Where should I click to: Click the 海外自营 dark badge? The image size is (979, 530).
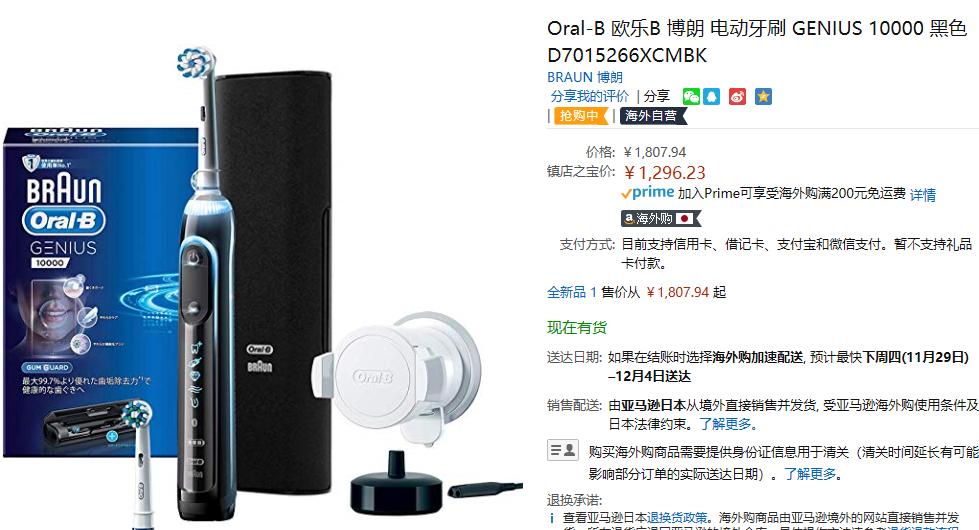(x=652, y=116)
